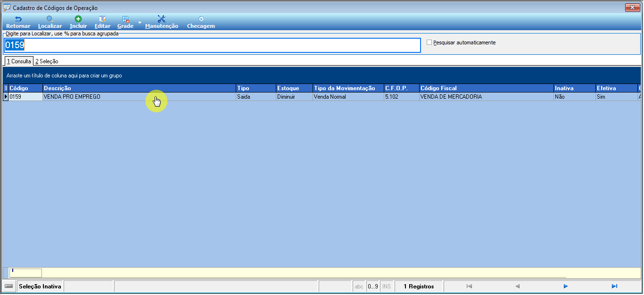
Task: Toggle the INS status indicator
Action: 387,287
